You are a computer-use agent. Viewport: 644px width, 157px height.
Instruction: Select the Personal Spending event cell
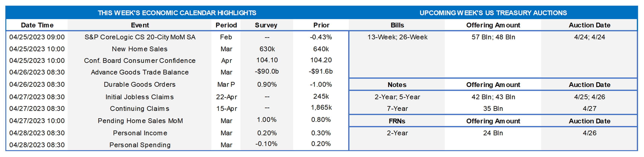click(140, 145)
